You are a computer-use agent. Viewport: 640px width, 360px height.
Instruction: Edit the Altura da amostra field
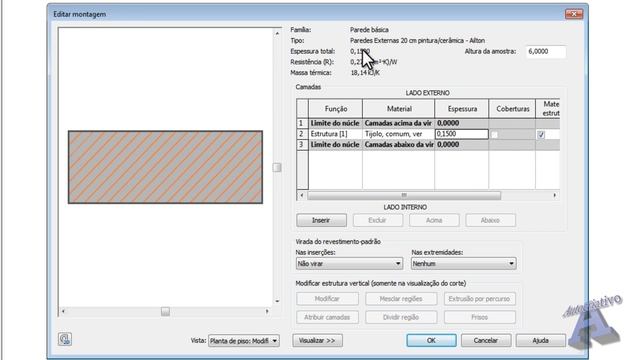click(x=546, y=51)
